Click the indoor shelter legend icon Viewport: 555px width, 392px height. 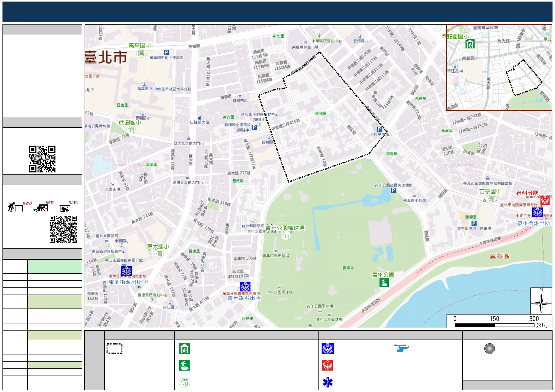(184, 349)
